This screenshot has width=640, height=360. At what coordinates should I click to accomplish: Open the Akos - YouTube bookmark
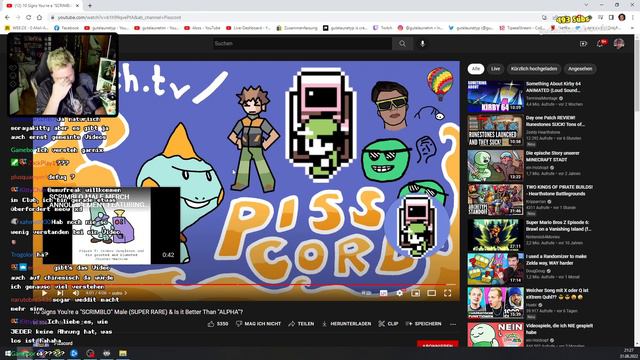tap(202, 28)
